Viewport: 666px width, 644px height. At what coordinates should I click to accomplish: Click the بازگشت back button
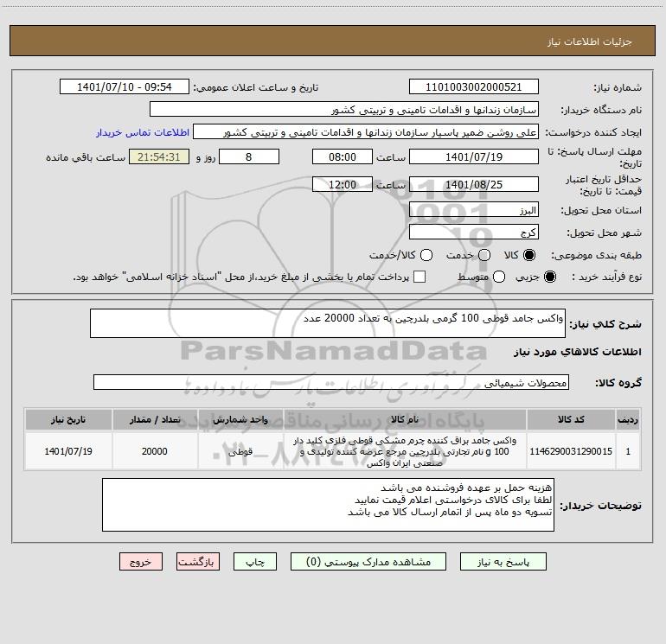[198, 562]
